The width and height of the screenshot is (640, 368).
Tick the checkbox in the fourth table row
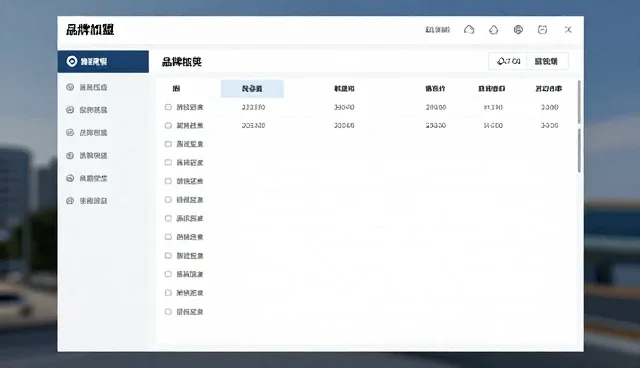click(x=168, y=162)
